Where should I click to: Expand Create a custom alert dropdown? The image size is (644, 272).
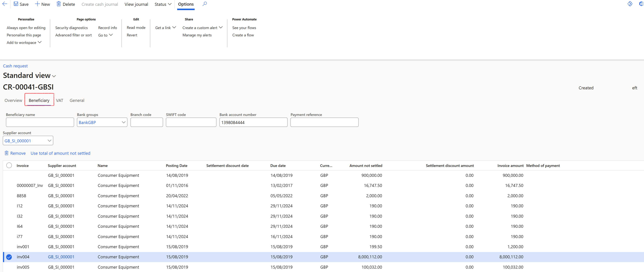[x=202, y=28]
